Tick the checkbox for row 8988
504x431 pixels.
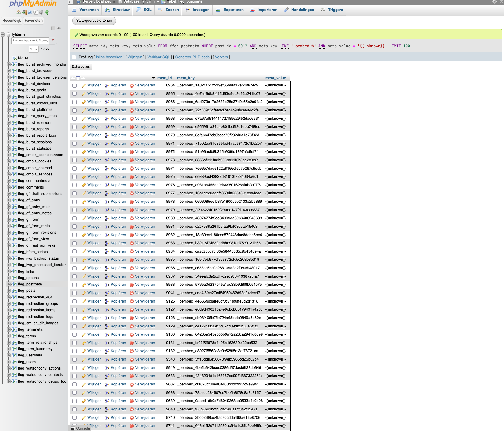pyautogui.click(x=75, y=285)
